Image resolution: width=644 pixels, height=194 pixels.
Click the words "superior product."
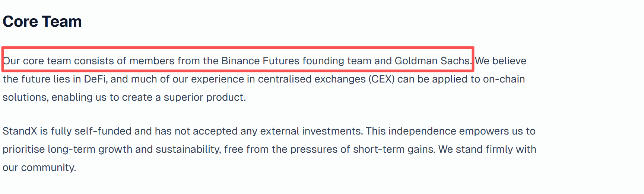(205, 97)
